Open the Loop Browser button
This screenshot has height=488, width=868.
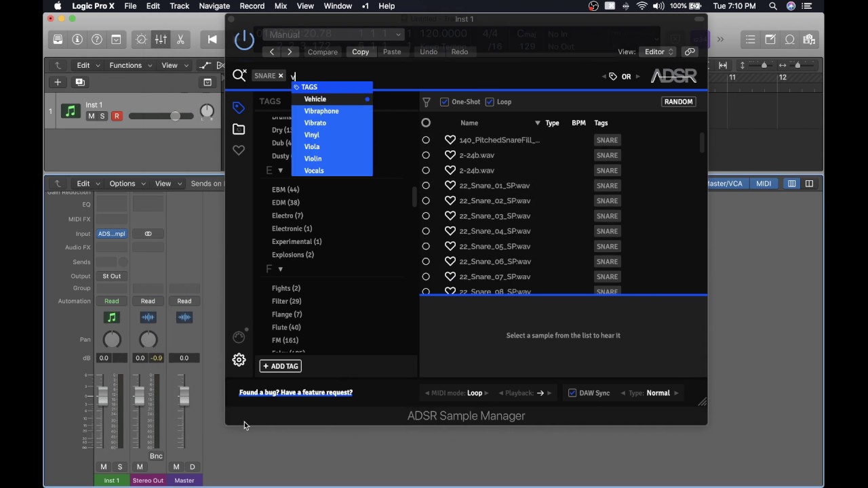tap(789, 39)
